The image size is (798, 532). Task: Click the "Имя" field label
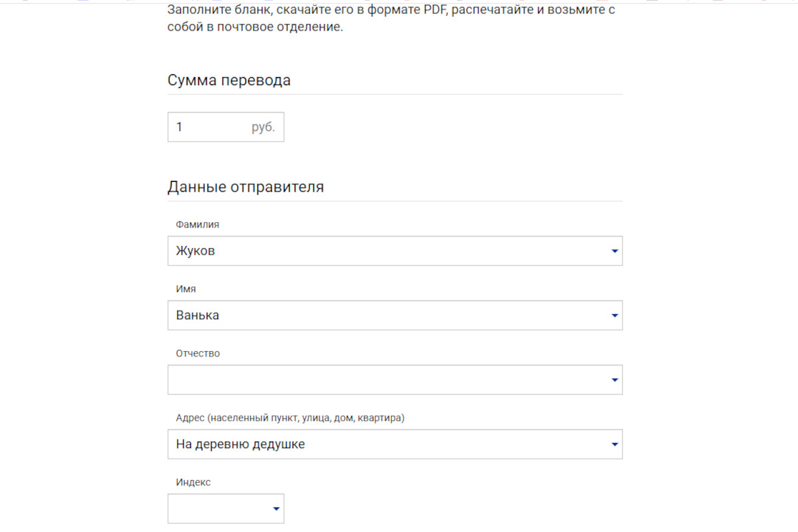pyautogui.click(x=186, y=289)
